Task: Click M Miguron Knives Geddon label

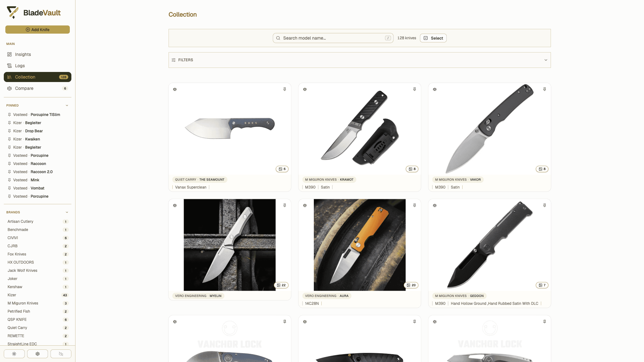Action: (459, 296)
